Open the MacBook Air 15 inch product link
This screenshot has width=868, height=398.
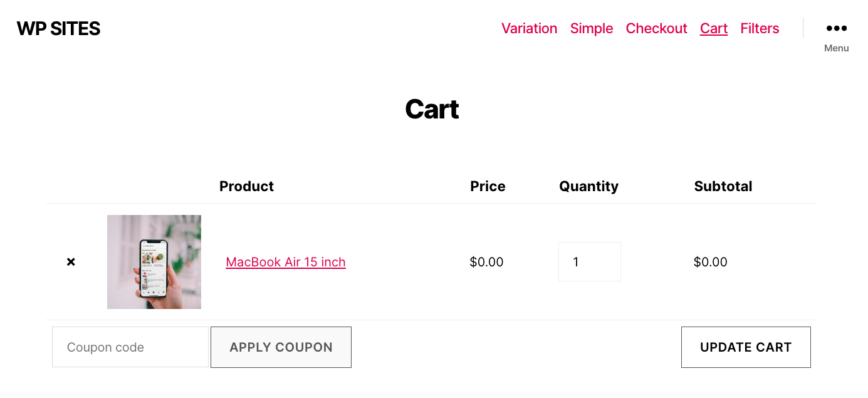(286, 262)
